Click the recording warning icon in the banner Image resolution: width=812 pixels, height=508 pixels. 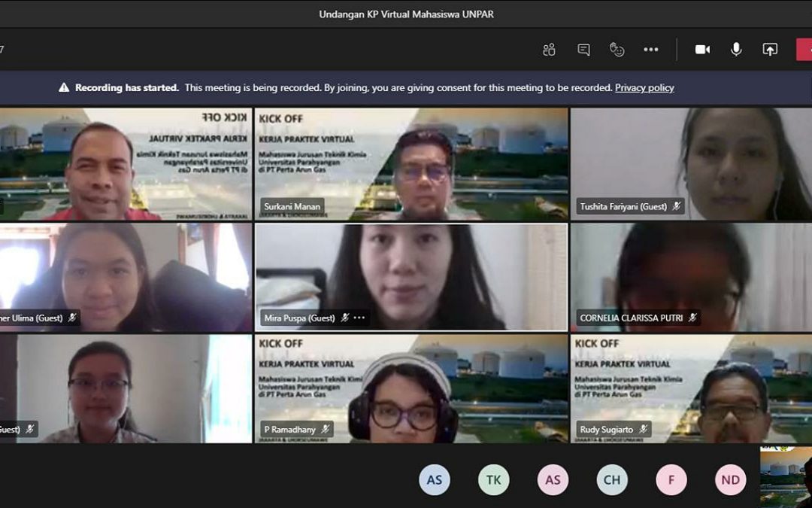(62, 87)
